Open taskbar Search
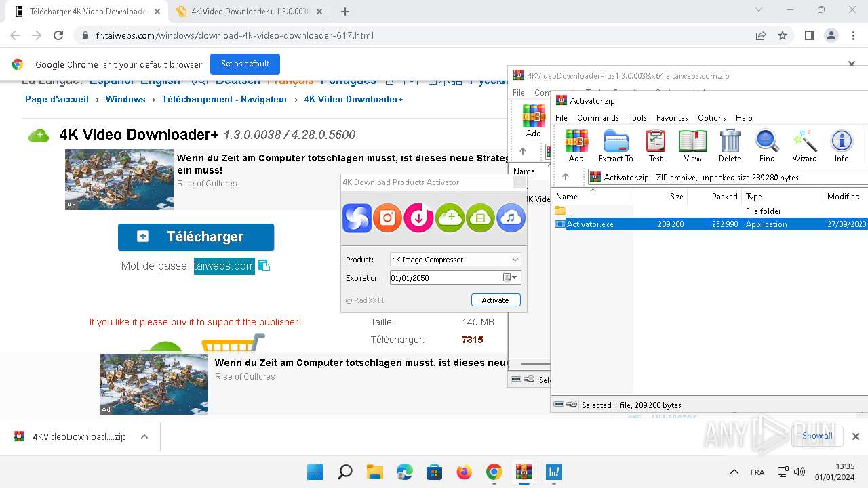 point(345,472)
